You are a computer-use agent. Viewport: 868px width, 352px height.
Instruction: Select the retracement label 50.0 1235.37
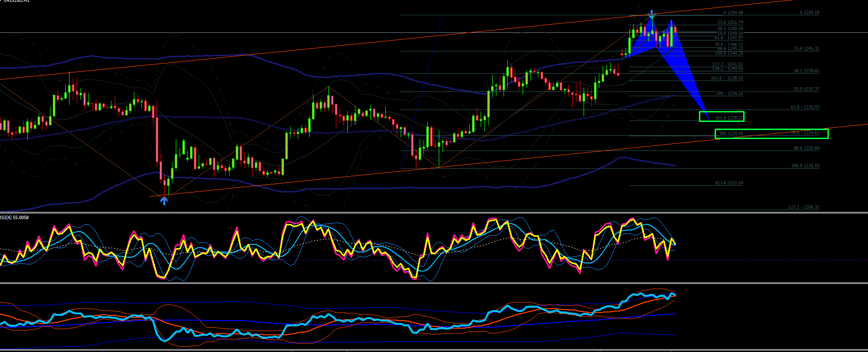pyautogui.click(x=807, y=89)
